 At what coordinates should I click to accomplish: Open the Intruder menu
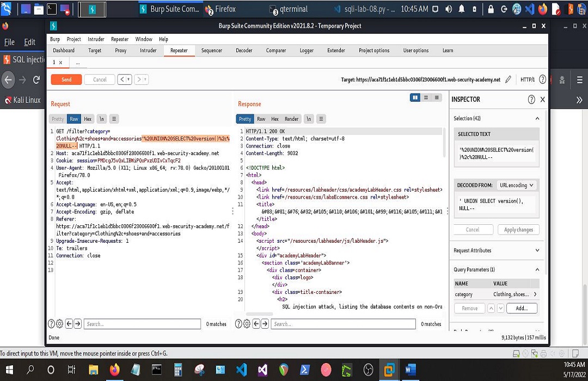(96, 39)
